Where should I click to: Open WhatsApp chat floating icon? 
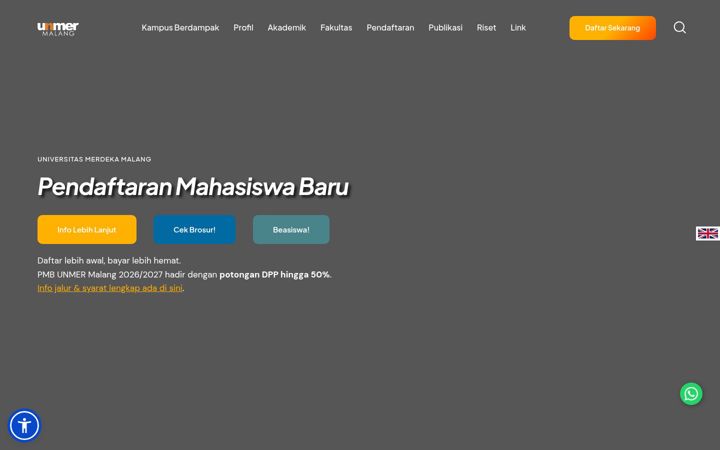coord(691,394)
